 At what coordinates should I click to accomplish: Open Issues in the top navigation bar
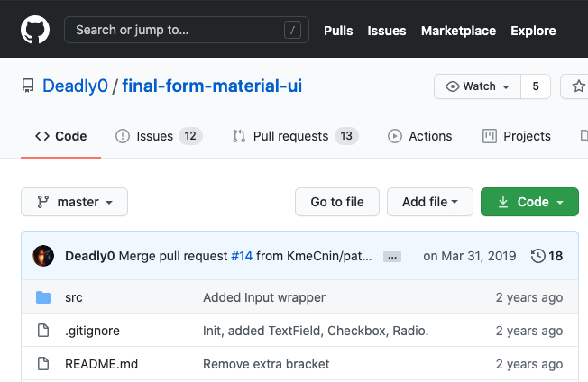(387, 31)
